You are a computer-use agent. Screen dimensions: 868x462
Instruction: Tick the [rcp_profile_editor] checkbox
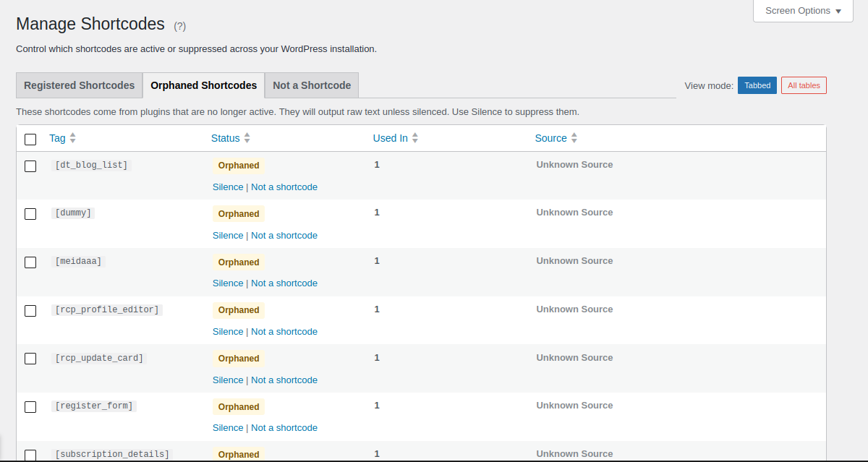(x=30, y=311)
